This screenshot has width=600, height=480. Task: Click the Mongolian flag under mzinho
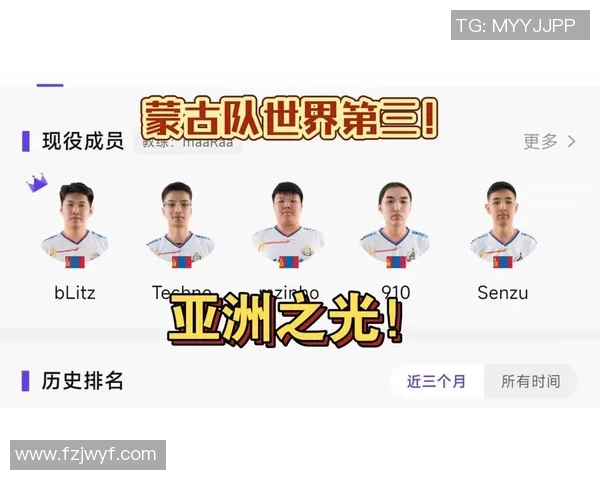tap(289, 262)
